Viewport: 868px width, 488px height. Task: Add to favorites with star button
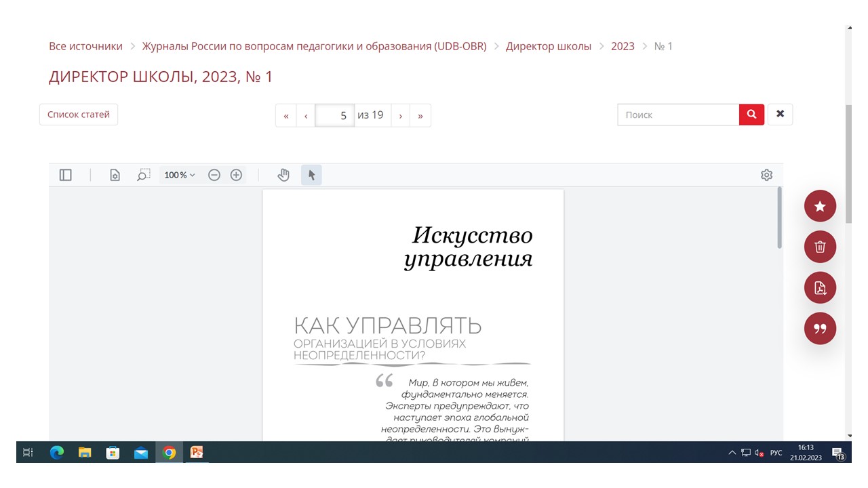coord(820,206)
